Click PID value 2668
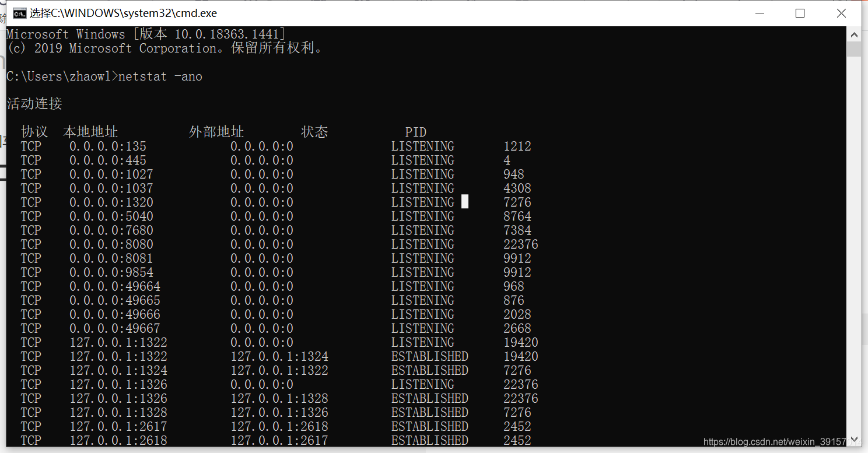 coord(517,328)
